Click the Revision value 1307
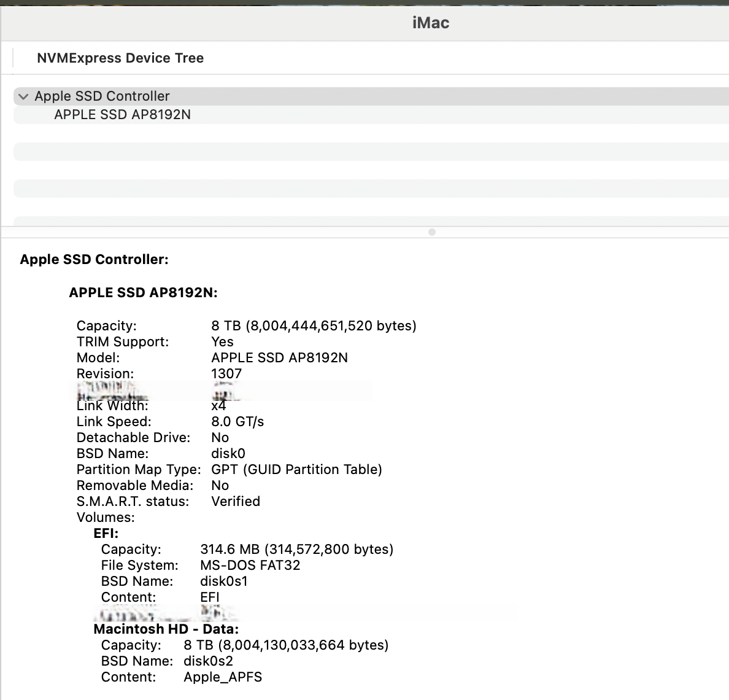Image resolution: width=729 pixels, height=700 pixels. click(x=226, y=373)
